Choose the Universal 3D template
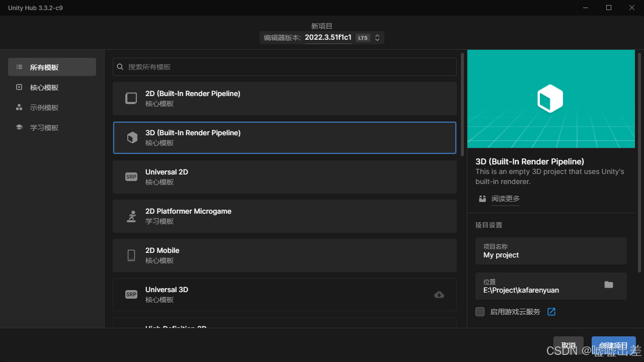Screen dimensions: 644x362 285,295
